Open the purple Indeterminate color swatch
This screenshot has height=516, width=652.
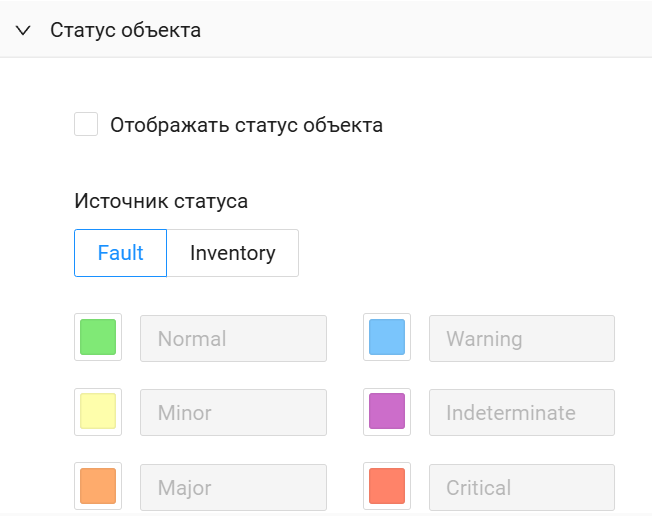pos(386,412)
